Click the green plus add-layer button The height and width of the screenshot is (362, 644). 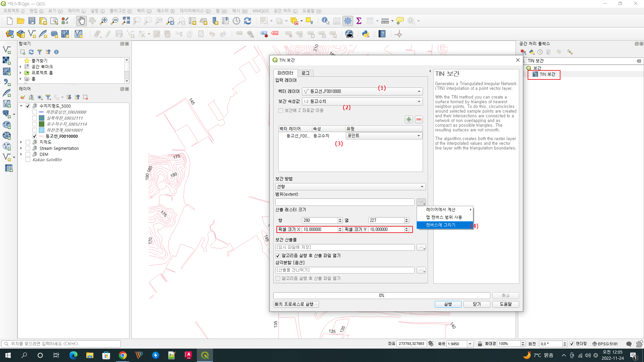pyautogui.click(x=409, y=120)
